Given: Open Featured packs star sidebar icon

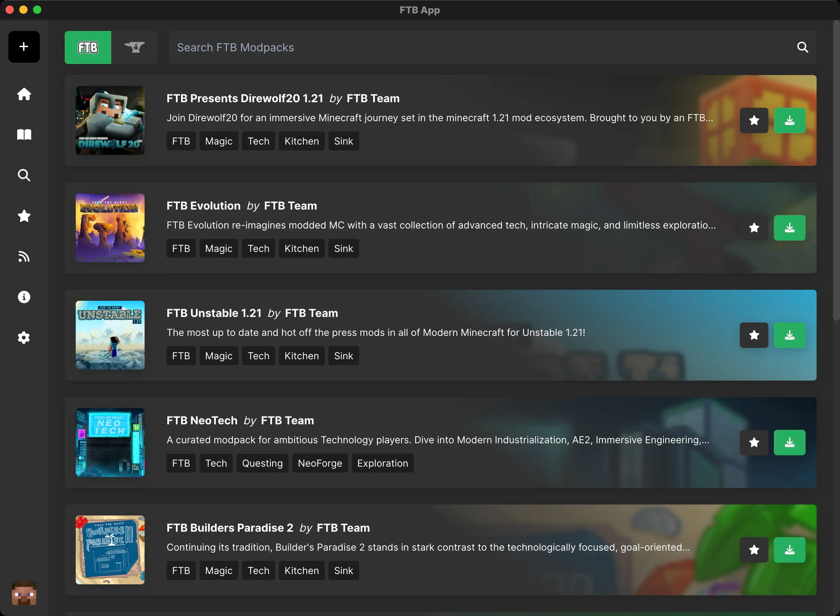Looking at the screenshot, I should 24,216.
